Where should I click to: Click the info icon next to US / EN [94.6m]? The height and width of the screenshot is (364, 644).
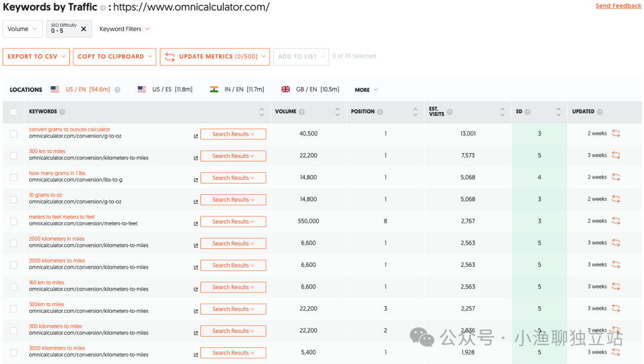pyautogui.click(x=117, y=89)
